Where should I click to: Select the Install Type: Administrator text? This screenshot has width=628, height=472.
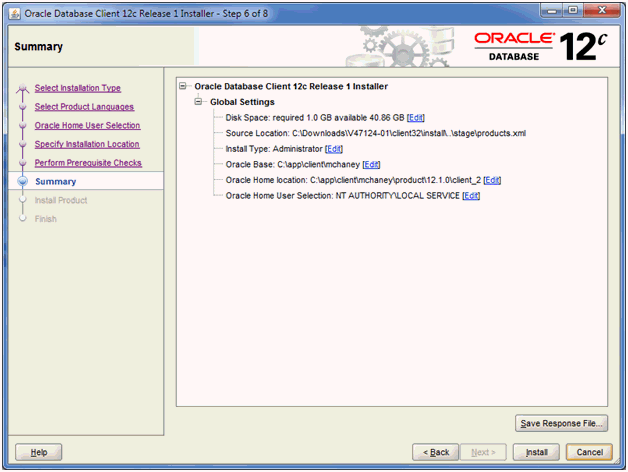pos(274,149)
